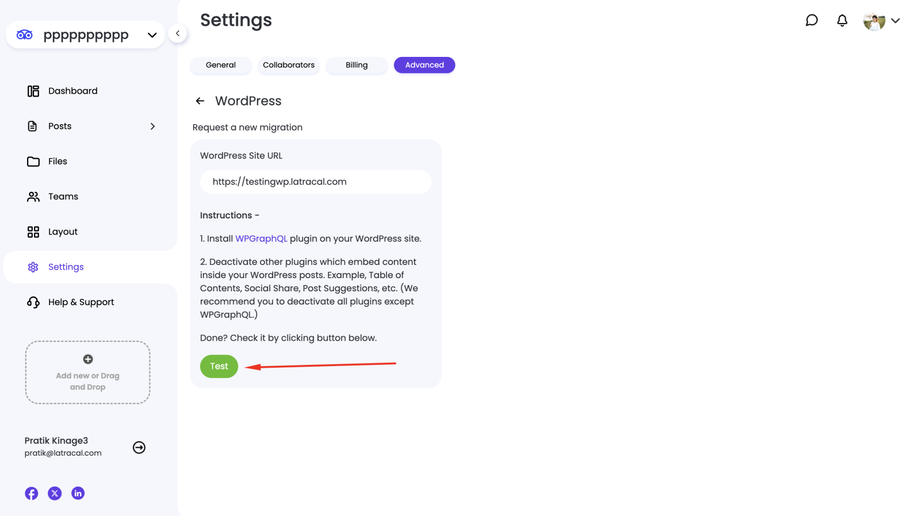Viewport: 920px width, 516px height.
Task: Click the chat messages icon in header
Action: click(812, 20)
